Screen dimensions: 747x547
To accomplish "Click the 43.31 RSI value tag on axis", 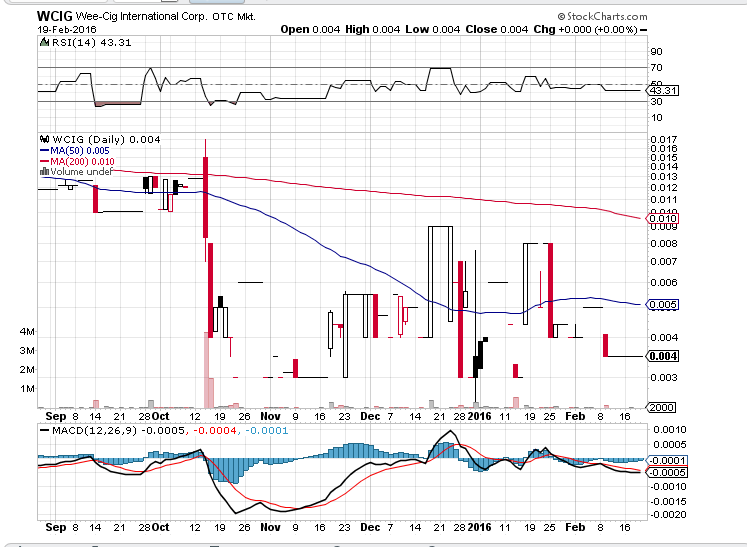I will click(663, 91).
